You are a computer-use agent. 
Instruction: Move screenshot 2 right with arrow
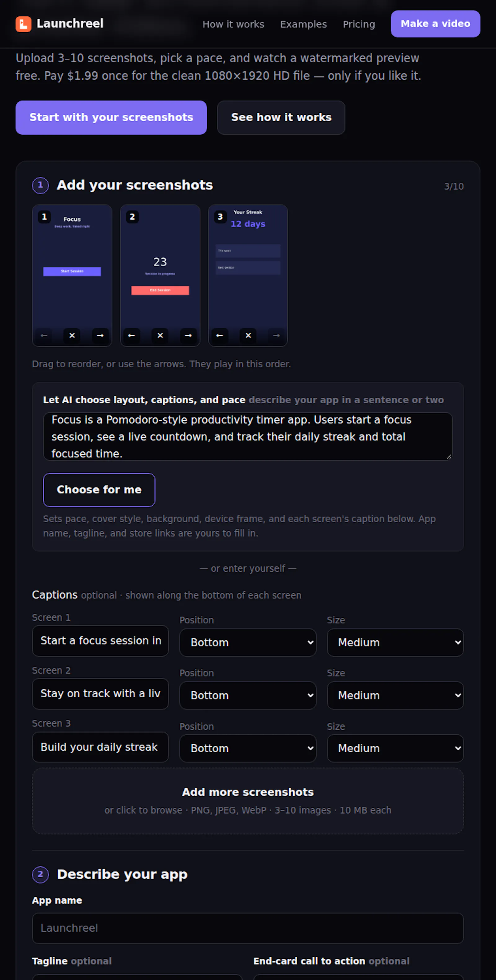[x=188, y=335]
